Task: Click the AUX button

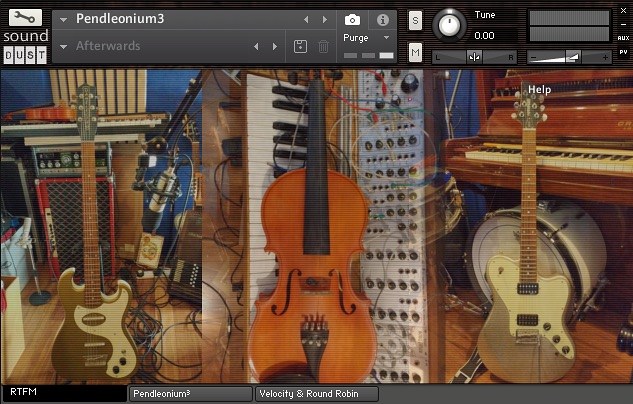Action: (x=622, y=37)
